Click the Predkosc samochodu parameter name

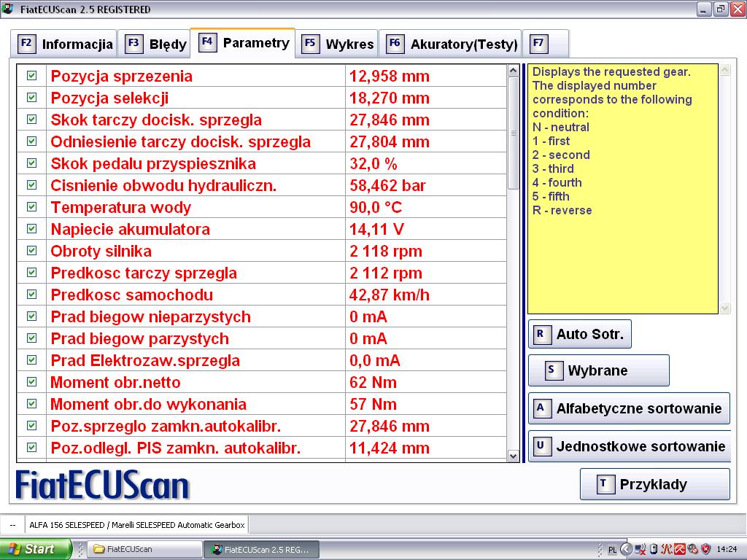132,295
